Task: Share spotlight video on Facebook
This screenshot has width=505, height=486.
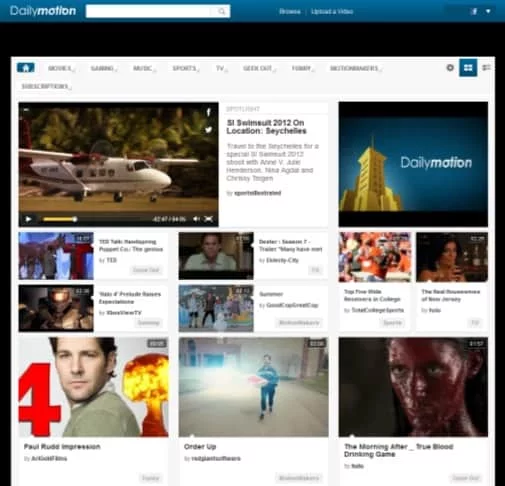Action: tap(209, 112)
